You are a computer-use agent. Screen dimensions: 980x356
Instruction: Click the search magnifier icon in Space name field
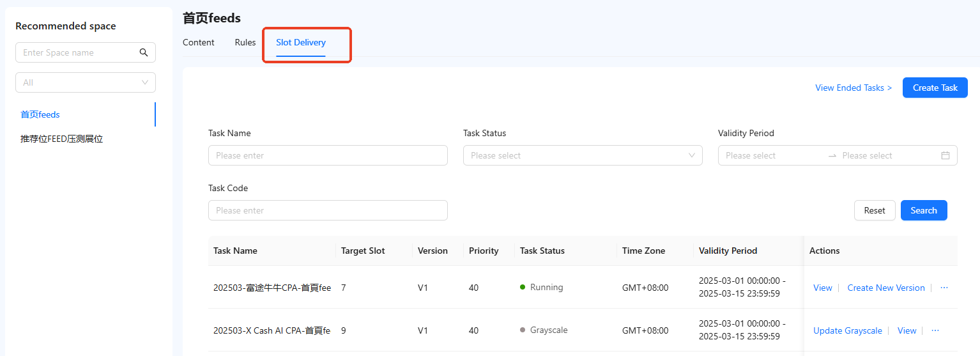click(144, 52)
